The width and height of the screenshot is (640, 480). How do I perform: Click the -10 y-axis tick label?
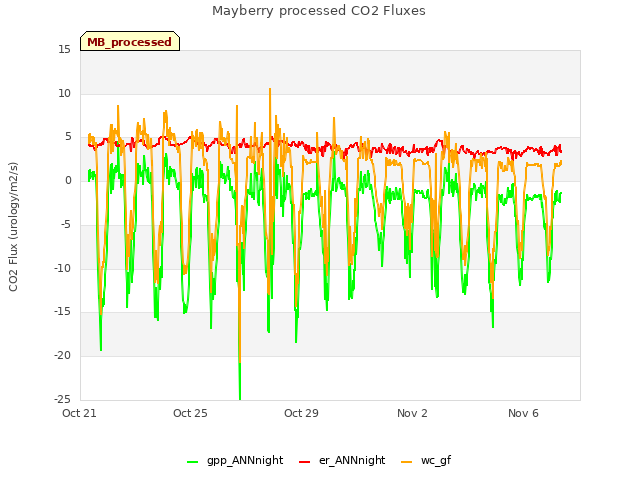coord(62,268)
